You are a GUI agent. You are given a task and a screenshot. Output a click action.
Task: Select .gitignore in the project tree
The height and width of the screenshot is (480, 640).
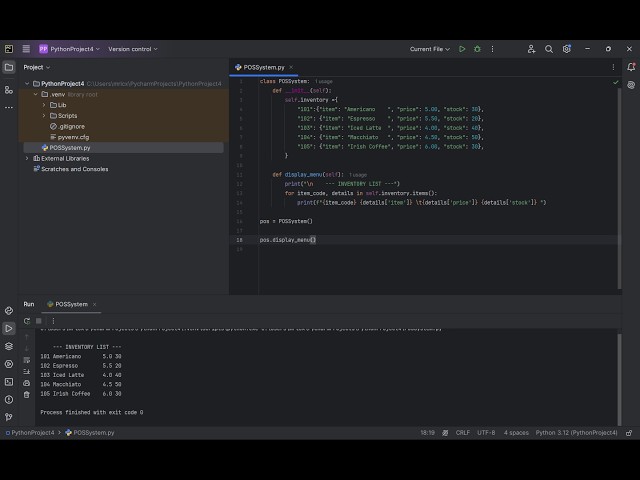click(67, 127)
